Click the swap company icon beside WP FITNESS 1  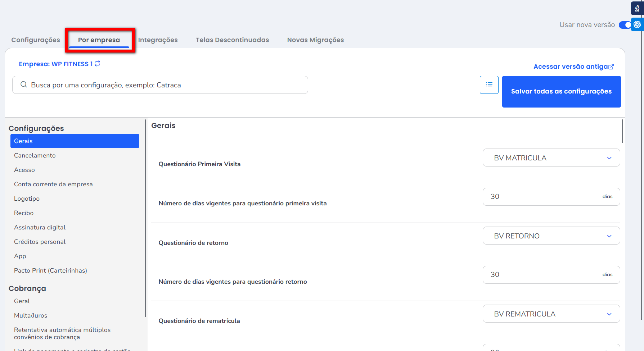[98, 64]
